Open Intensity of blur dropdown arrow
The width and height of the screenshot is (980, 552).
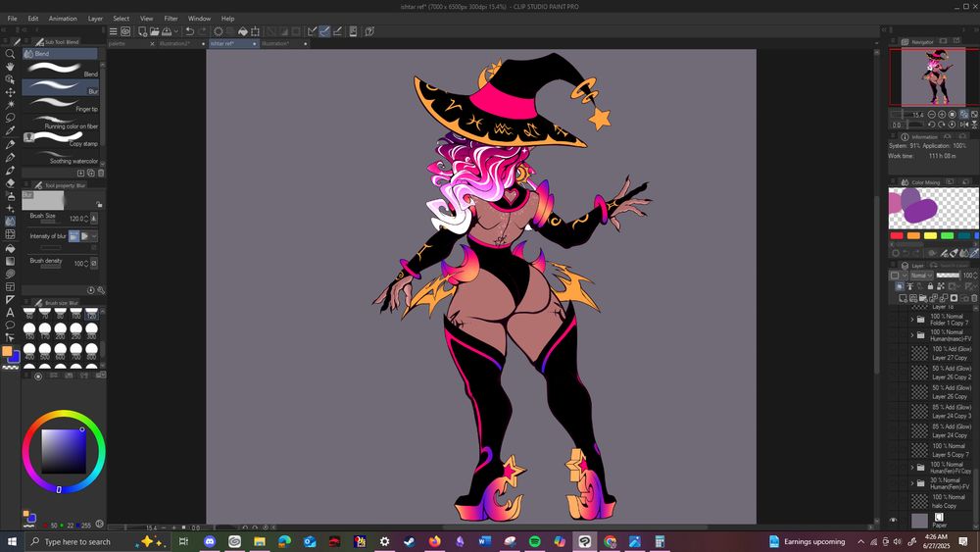[94, 236]
